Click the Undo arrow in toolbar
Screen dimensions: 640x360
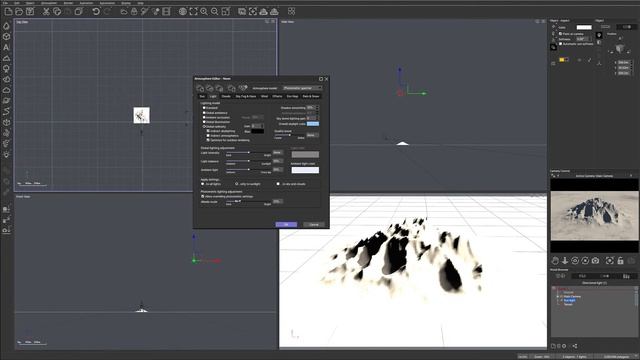click(x=96, y=11)
